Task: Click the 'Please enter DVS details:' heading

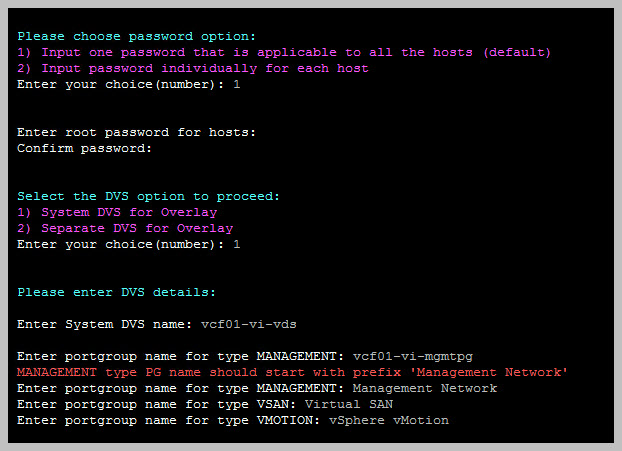Action: (x=116, y=292)
